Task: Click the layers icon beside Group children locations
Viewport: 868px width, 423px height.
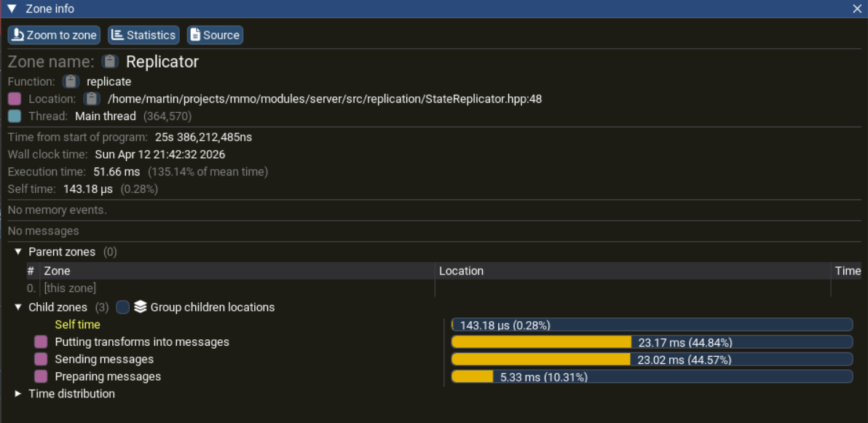Action: coord(140,307)
